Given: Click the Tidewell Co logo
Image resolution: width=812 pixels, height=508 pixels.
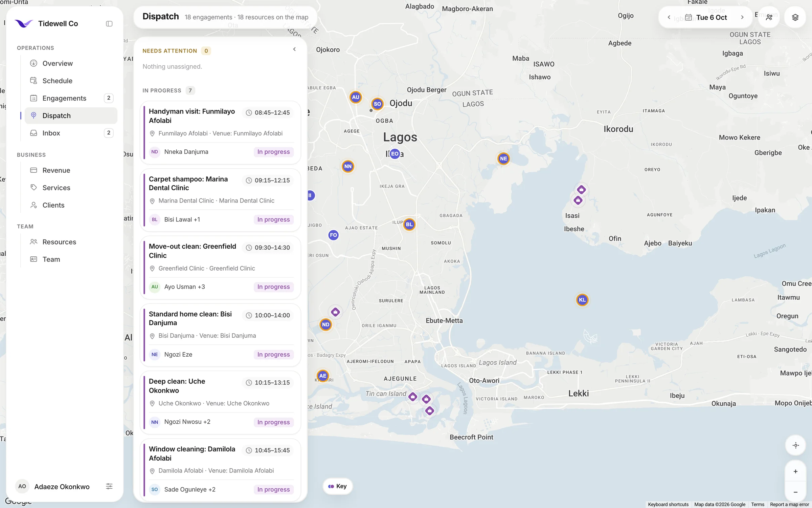Looking at the screenshot, I should click(24, 23).
